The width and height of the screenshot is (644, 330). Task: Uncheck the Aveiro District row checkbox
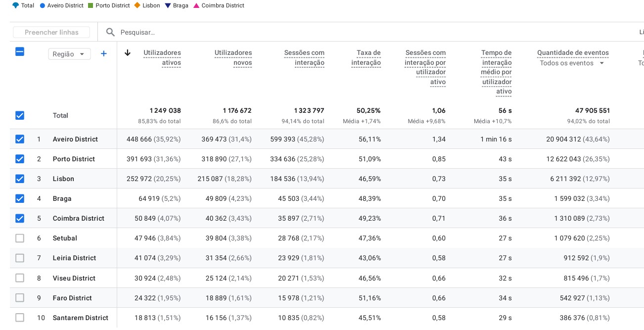(x=20, y=139)
